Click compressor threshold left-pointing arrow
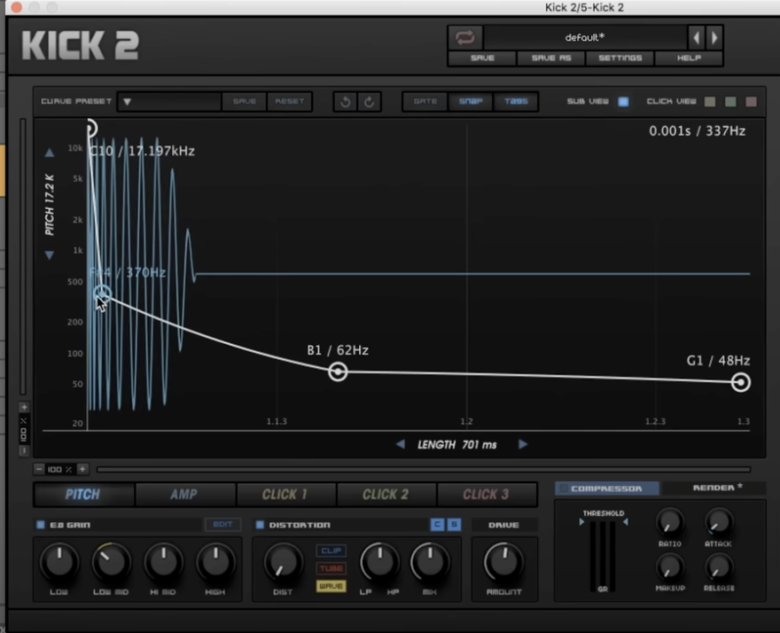This screenshot has width=780, height=633. [x=626, y=522]
